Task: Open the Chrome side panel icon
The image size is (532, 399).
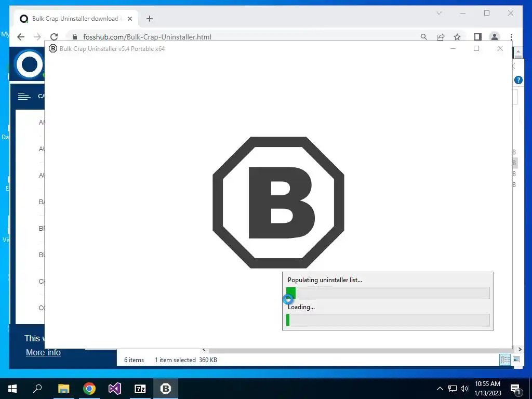Action: [478, 37]
